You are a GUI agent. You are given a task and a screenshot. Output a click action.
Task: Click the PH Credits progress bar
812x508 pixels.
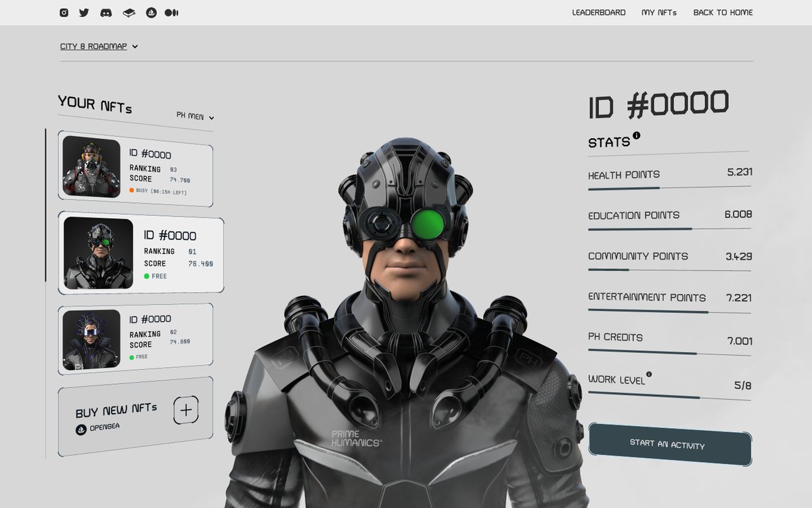pos(669,353)
